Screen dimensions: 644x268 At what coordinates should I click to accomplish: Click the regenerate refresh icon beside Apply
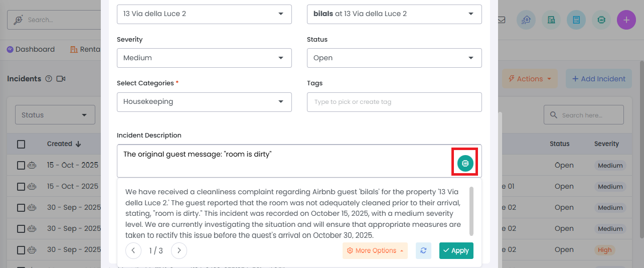pyautogui.click(x=423, y=250)
